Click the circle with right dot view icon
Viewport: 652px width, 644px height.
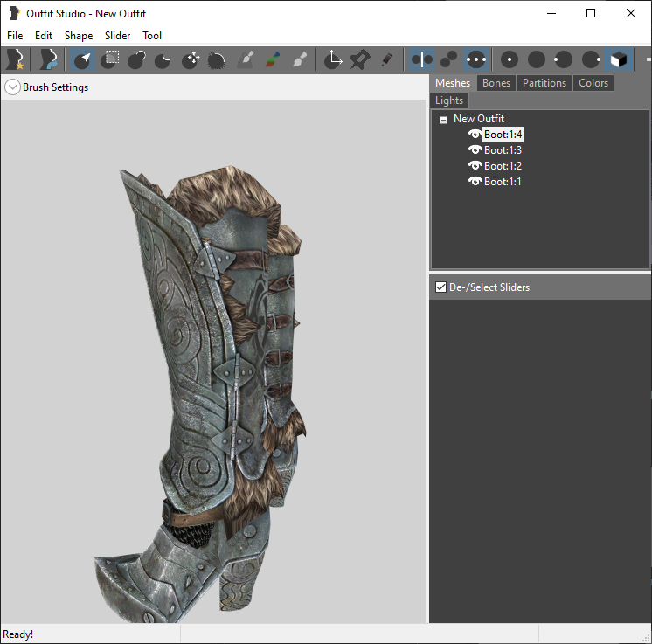(x=591, y=59)
